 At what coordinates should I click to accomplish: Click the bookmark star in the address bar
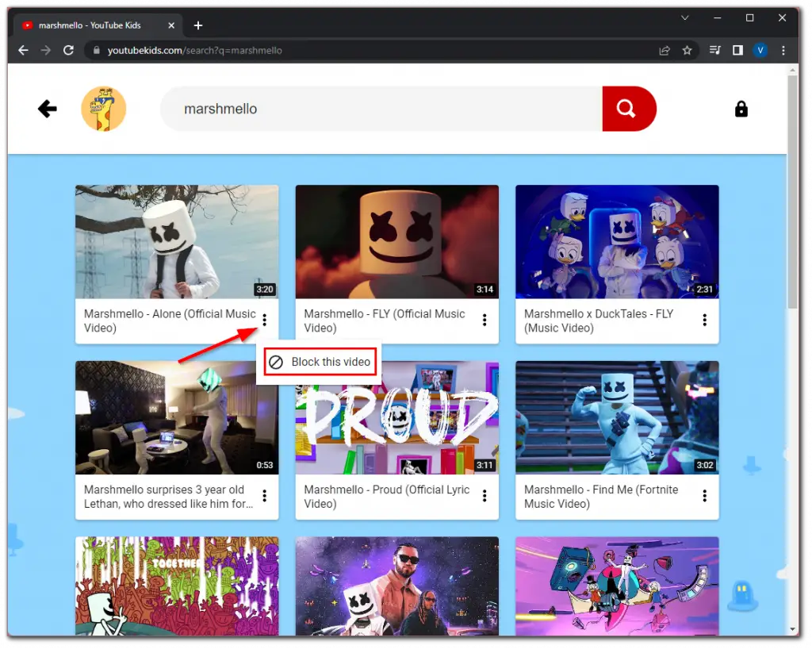click(688, 49)
